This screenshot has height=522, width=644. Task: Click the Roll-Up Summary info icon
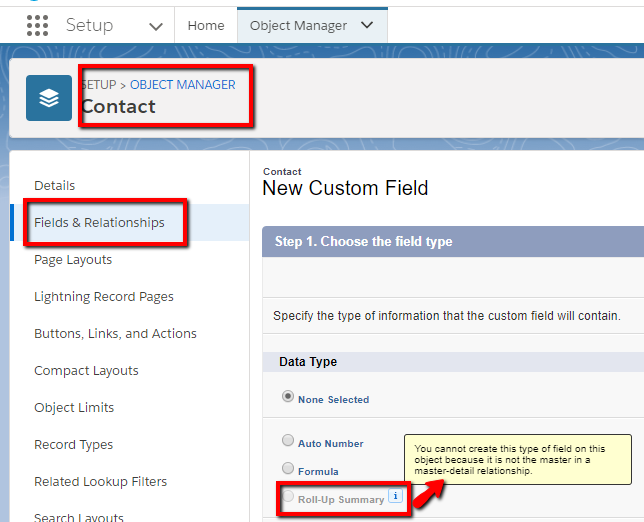[x=395, y=496]
